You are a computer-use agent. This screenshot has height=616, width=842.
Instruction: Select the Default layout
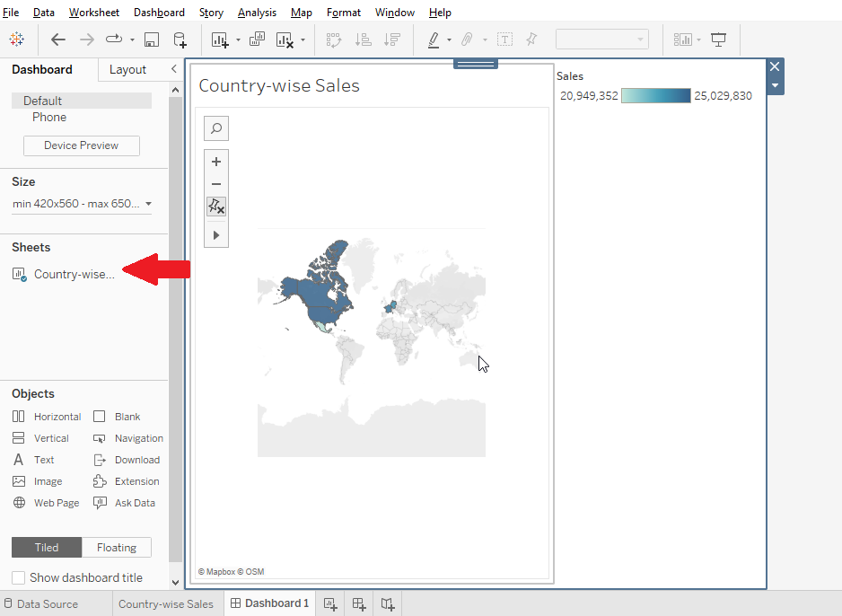pyautogui.click(x=82, y=101)
